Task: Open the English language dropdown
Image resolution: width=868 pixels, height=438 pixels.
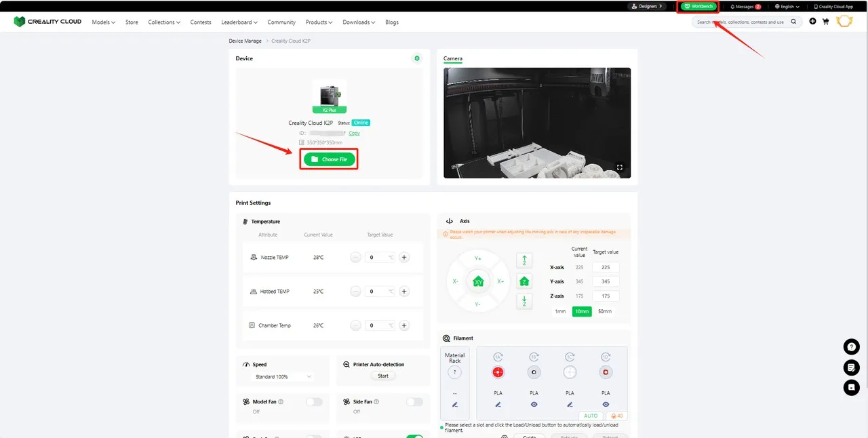Action: [787, 7]
